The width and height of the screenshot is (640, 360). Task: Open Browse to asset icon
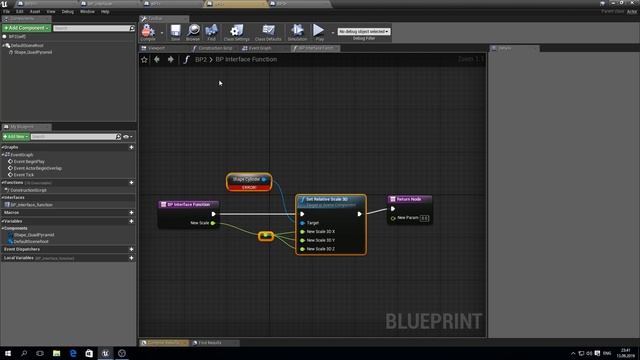(193, 31)
